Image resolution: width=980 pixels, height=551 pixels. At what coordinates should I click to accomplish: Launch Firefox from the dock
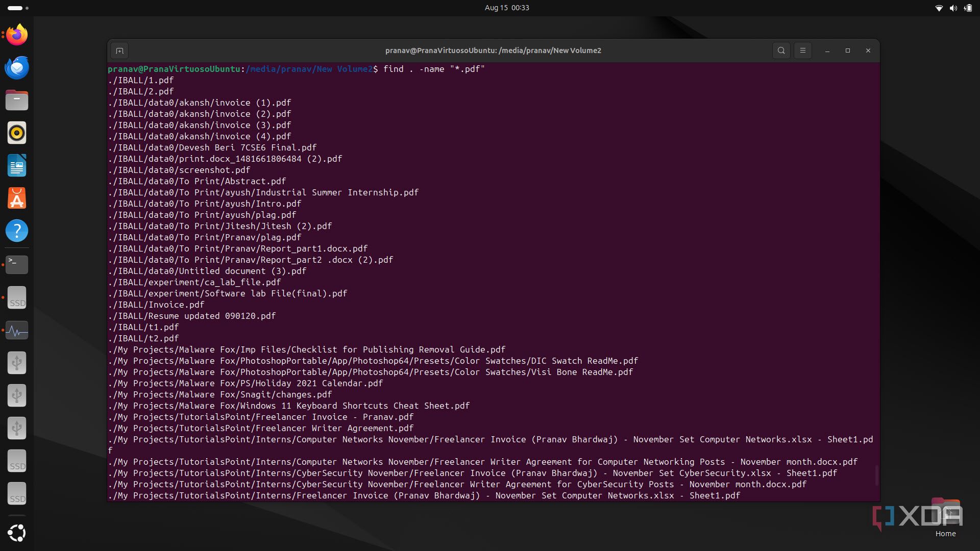point(17,35)
